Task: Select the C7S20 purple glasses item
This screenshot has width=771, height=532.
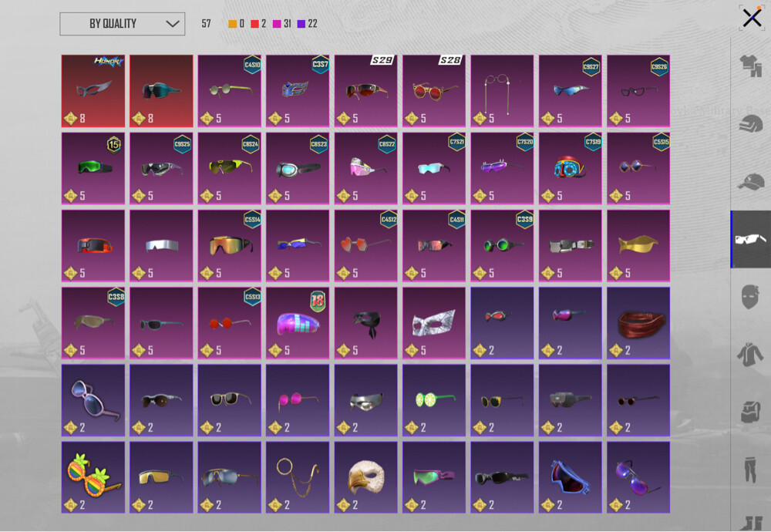Action: [502, 168]
